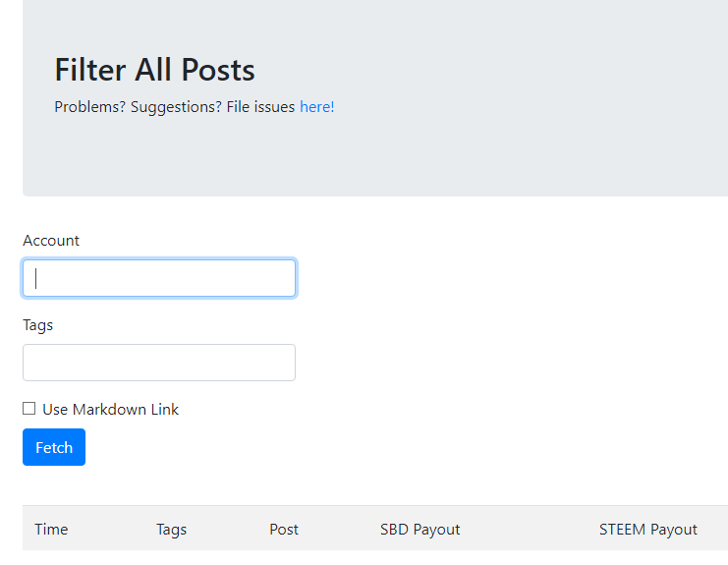Choose the Post column header

tap(284, 530)
